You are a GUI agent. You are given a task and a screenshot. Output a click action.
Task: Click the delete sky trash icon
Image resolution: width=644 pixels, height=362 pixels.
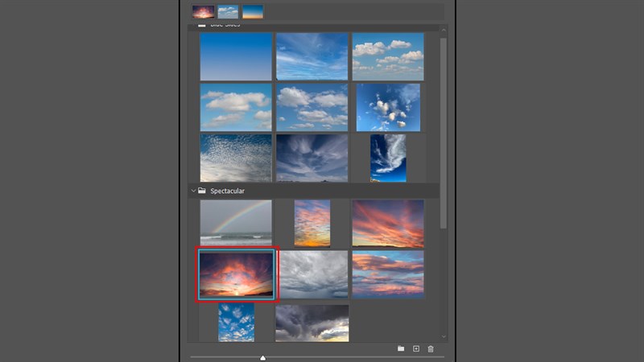pyautogui.click(x=431, y=349)
